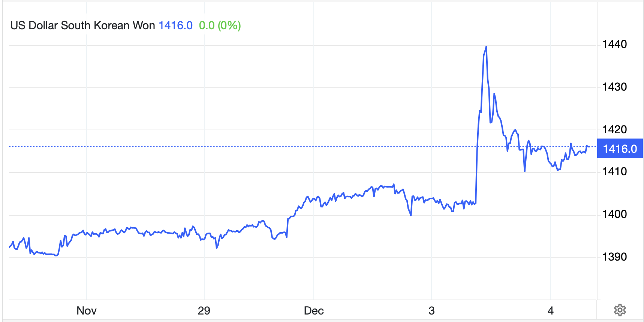This screenshot has height=322, width=644.
Task: Click the dotted current price line
Action: point(262,146)
